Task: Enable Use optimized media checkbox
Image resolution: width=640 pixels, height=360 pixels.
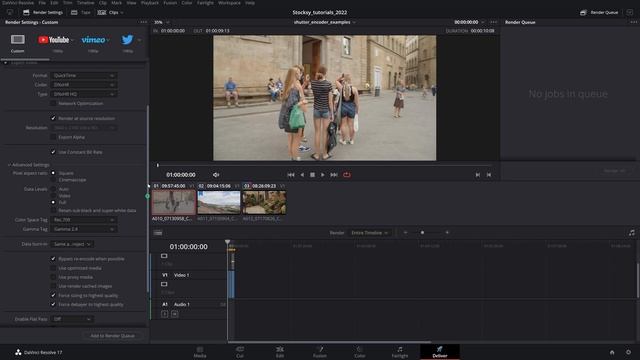Action: pyautogui.click(x=53, y=268)
